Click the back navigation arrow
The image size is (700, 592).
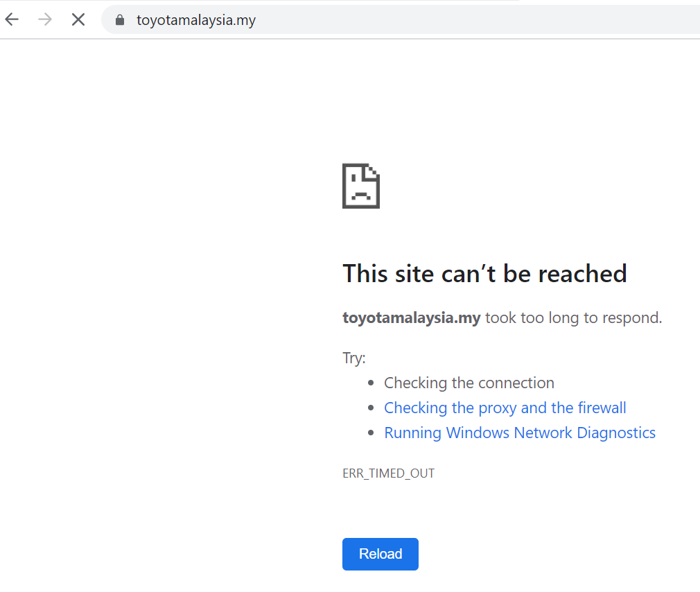(x=12, y=19)
